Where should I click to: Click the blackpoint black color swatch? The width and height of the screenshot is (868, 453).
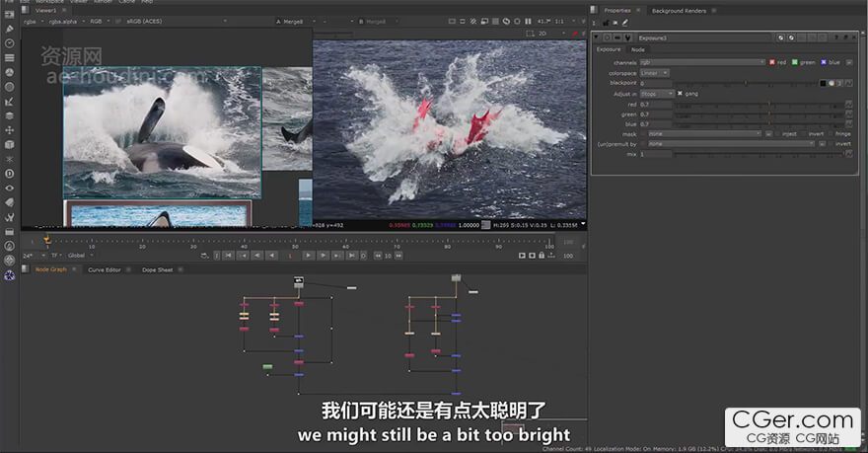coord(822,83)
